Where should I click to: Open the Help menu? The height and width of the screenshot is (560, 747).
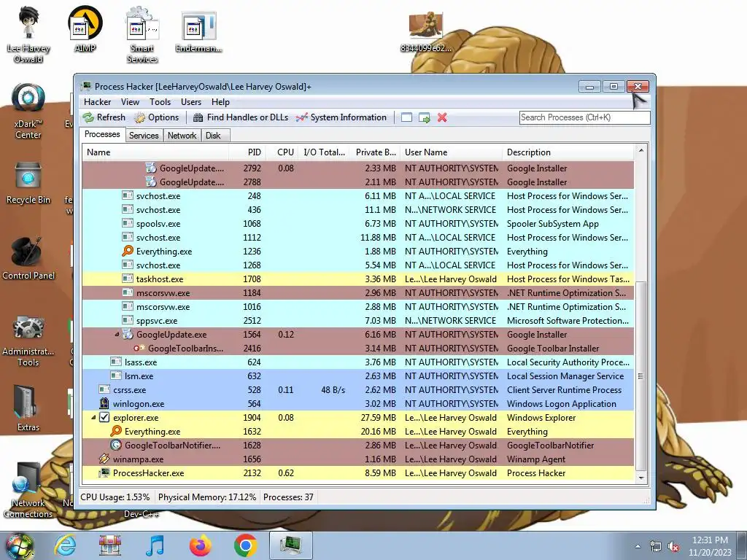click(x=220, y=102)
